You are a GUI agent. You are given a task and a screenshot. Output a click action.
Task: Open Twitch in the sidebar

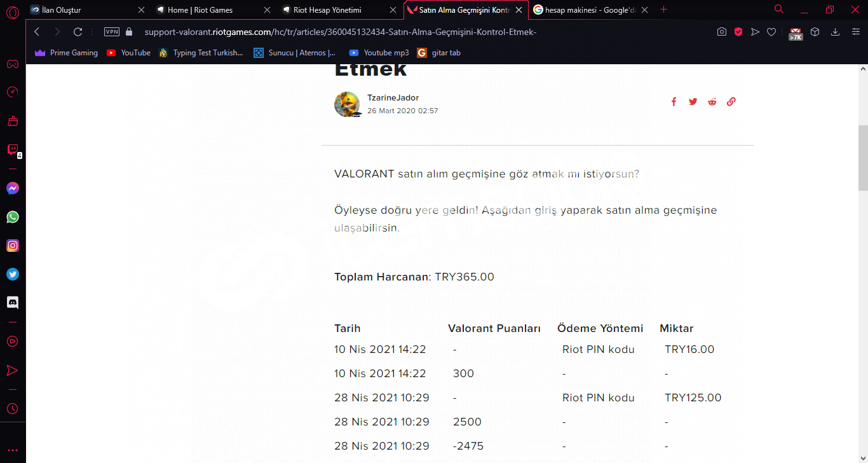(x=12, y=150)
